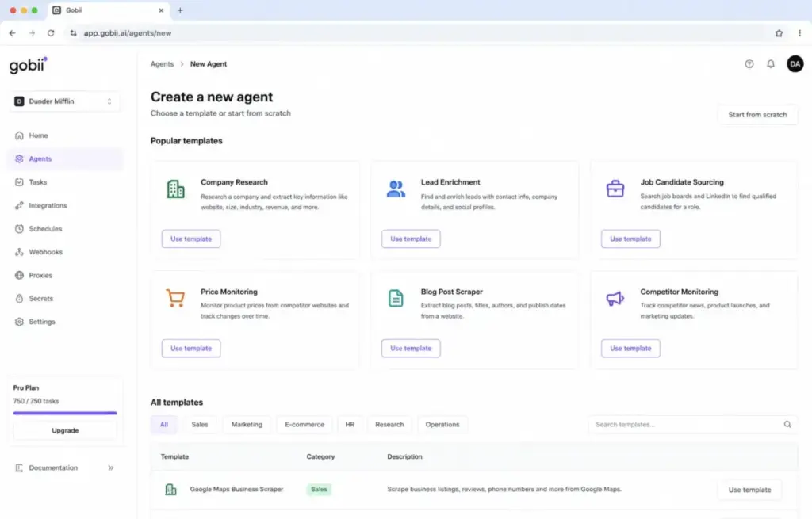Click the Job Candidate Sourcing briefcase icon

(615, 189)
